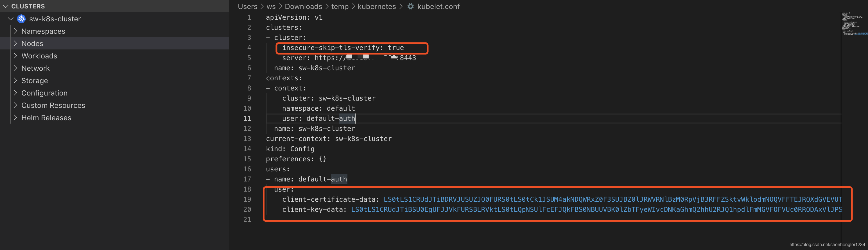This screenshot has height=250, width=868.
Task: Expand the Namespaces section
Action: [15, 31]
